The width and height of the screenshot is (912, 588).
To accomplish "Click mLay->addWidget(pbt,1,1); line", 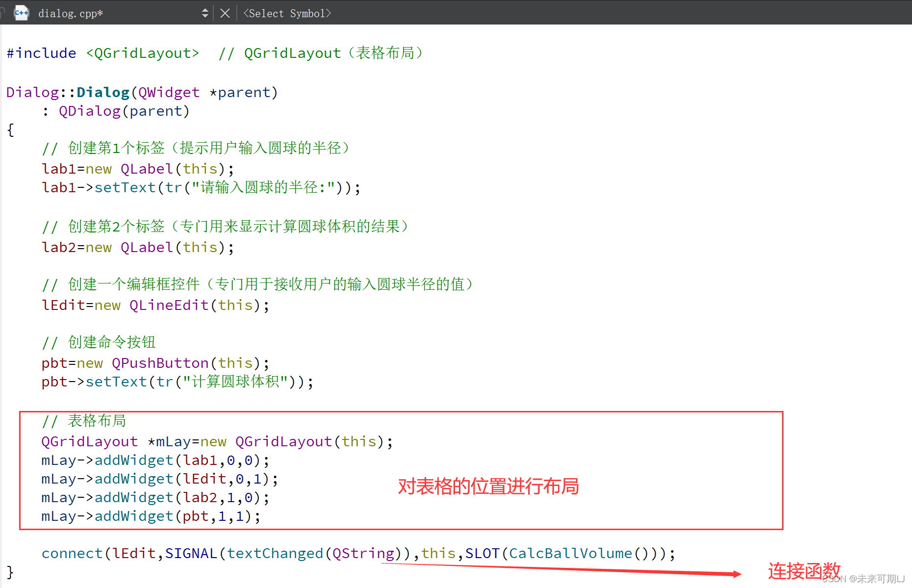I will pyautogui.click(x=151, y=516).
